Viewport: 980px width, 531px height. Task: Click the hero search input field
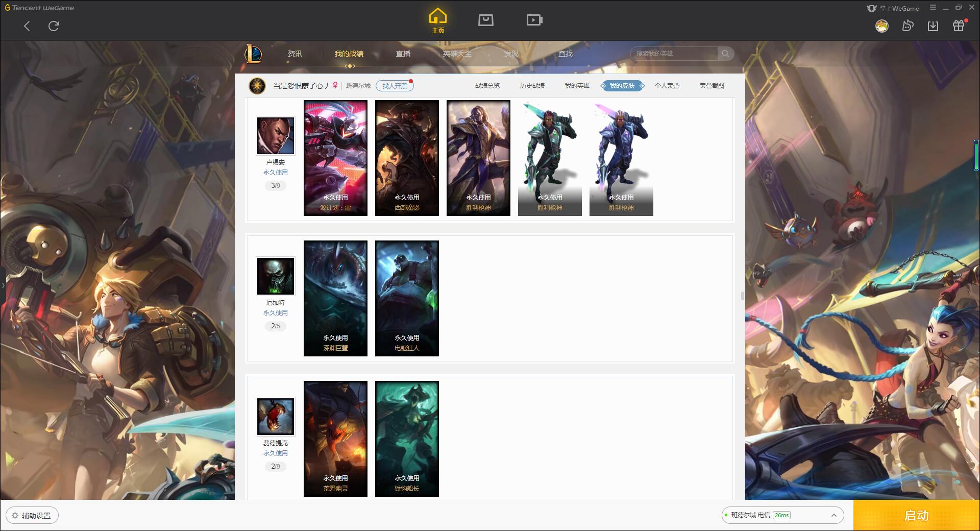[x=674, y=54]
